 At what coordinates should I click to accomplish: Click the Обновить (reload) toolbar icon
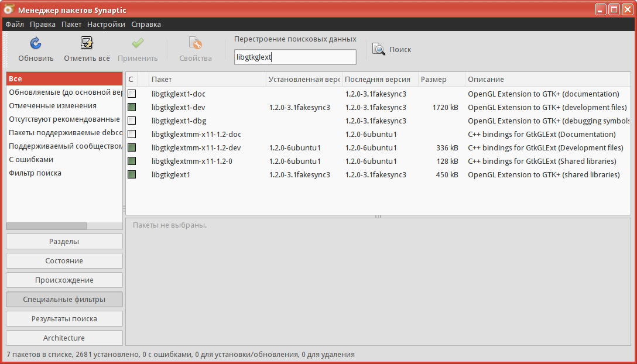[x=36, y=43]
